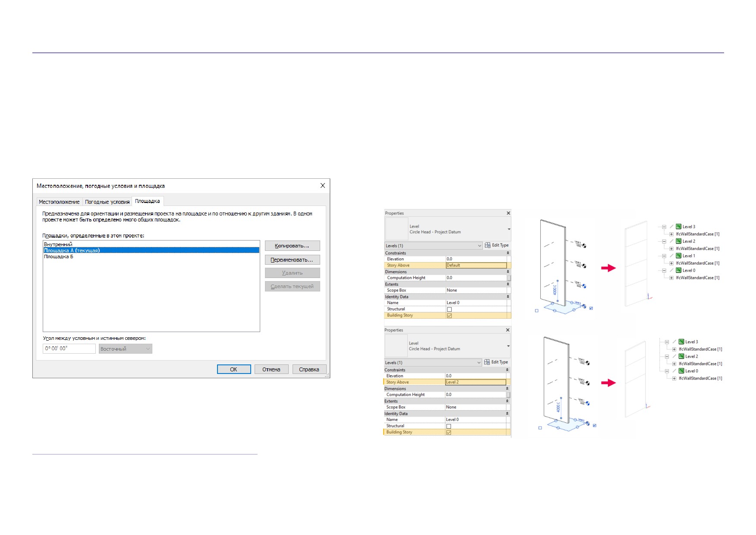Switch to the Местоположение tab
The height and width of the screenshot is (535, 756).
59,202
